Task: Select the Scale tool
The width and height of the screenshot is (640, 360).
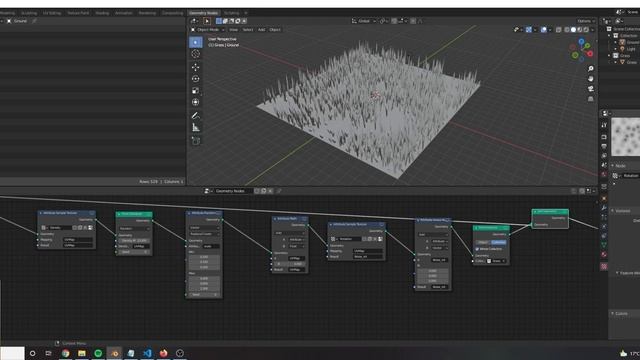Action: (196, 91)
